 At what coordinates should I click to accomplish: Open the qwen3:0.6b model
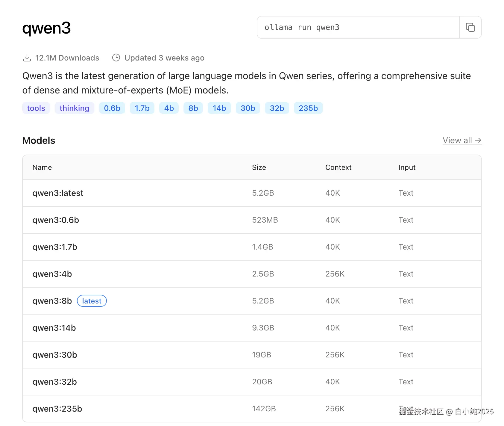pos(56,220)
